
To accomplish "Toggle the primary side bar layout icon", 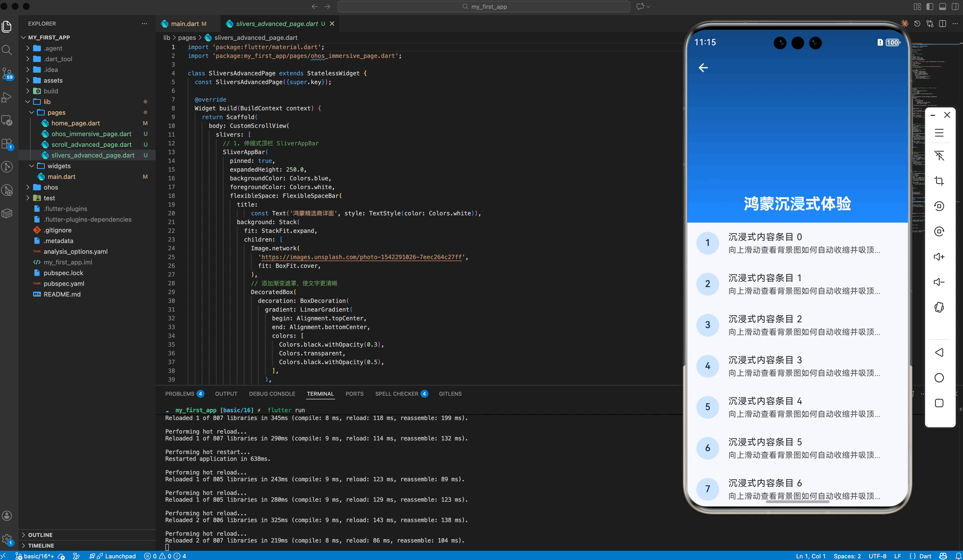I will click(x=930, y=7).
